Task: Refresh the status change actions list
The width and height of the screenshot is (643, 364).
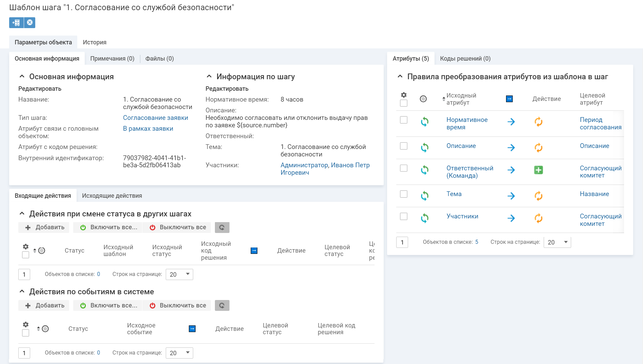Action: 222,228
